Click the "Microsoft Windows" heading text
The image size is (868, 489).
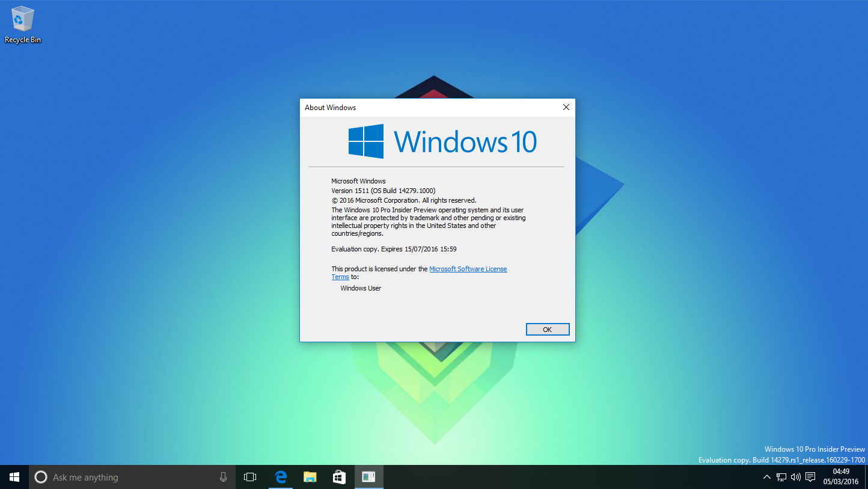(x=358, y=181)
